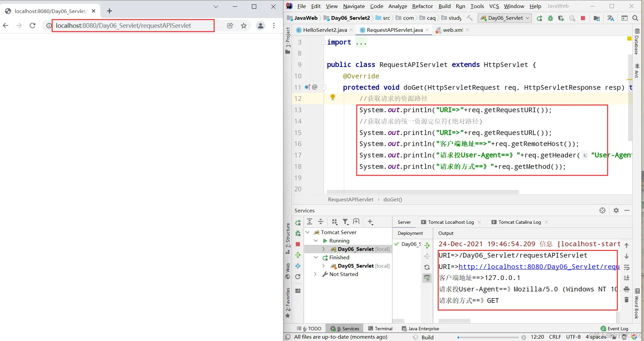Click the Build progress bar in status bar
The width and height of the screenshot is (644, 341).
488,337
